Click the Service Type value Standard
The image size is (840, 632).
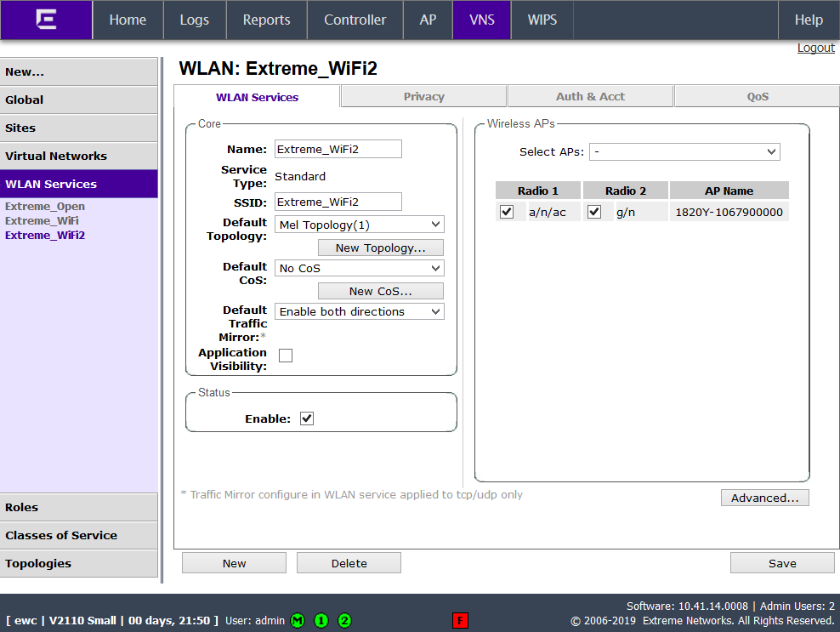(300, 176)
